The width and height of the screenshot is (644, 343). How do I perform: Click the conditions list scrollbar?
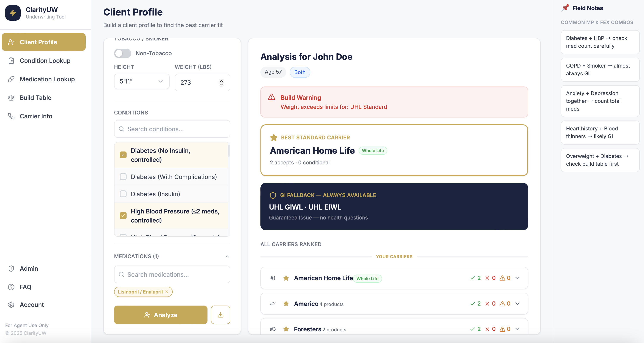[229, 151]
